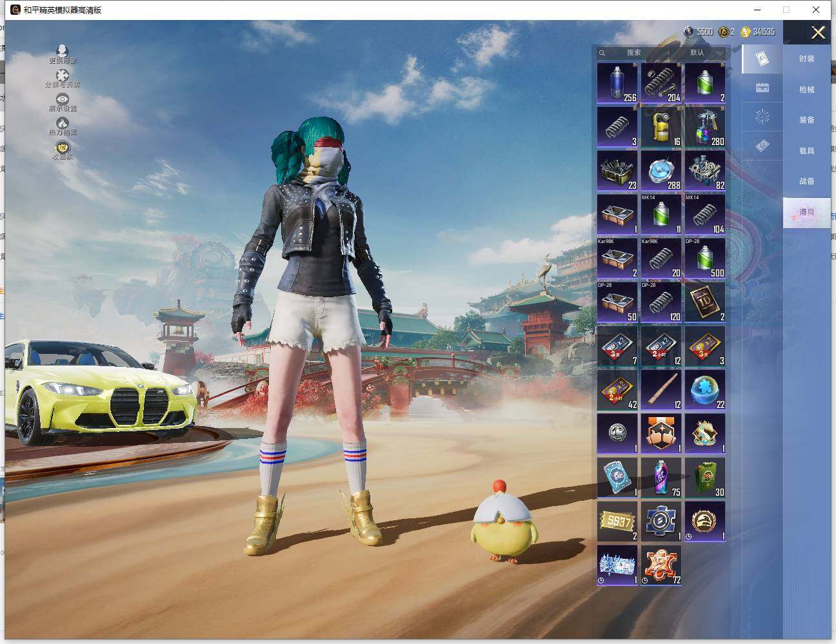Select the treasure chest sub-category icon
Viewport: 836px width, 644px height.
pyautogui.click(x=762, y=88)
